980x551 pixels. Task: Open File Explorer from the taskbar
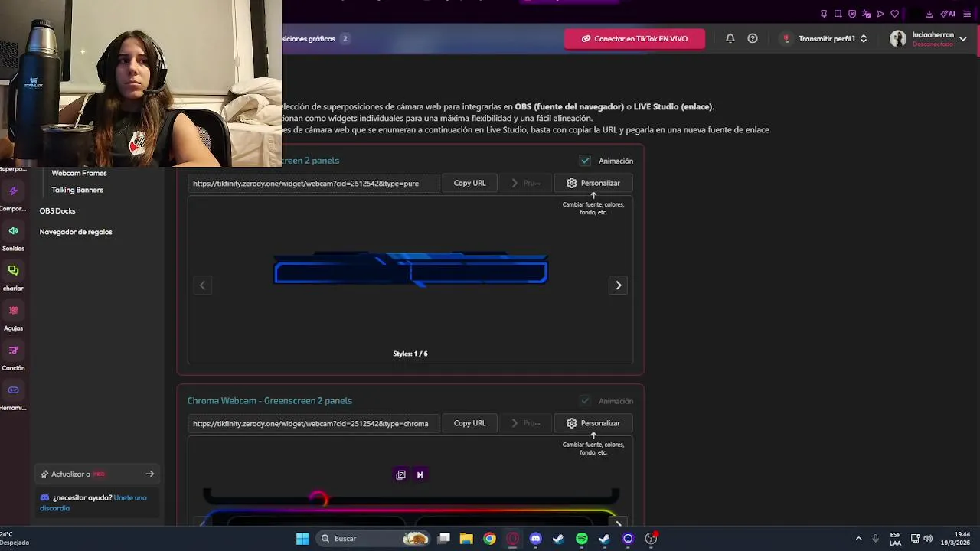click(466, 539)
